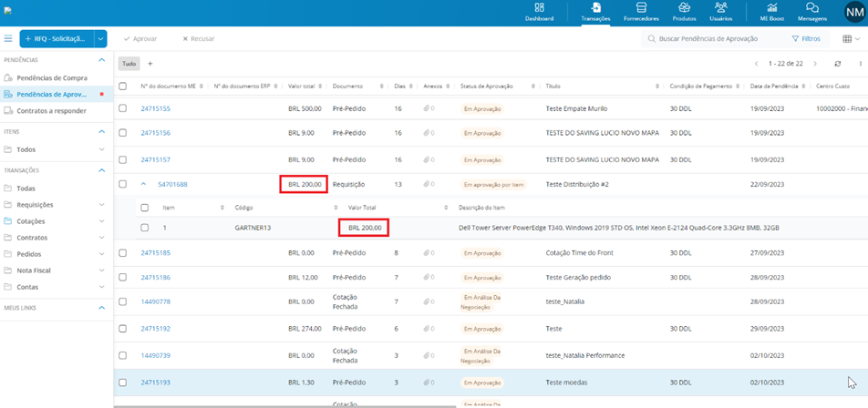Open the Produtos icon
Viewport: 868px width, 408px height.
tap(684, 7)
